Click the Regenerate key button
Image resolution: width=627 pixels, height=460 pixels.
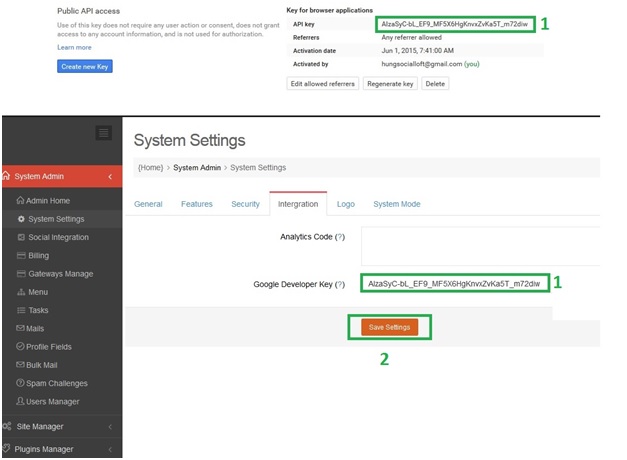pos(390,84)
